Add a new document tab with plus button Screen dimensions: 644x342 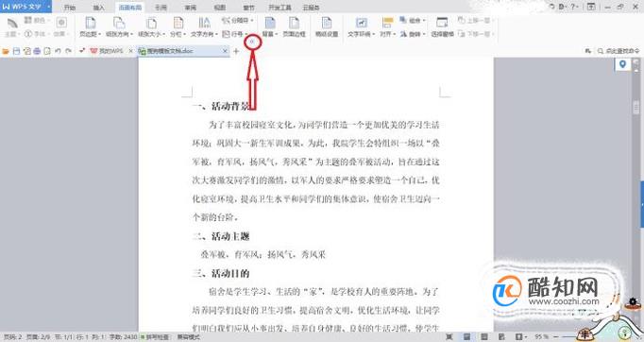pyautogui.click(x=236, y=51)
